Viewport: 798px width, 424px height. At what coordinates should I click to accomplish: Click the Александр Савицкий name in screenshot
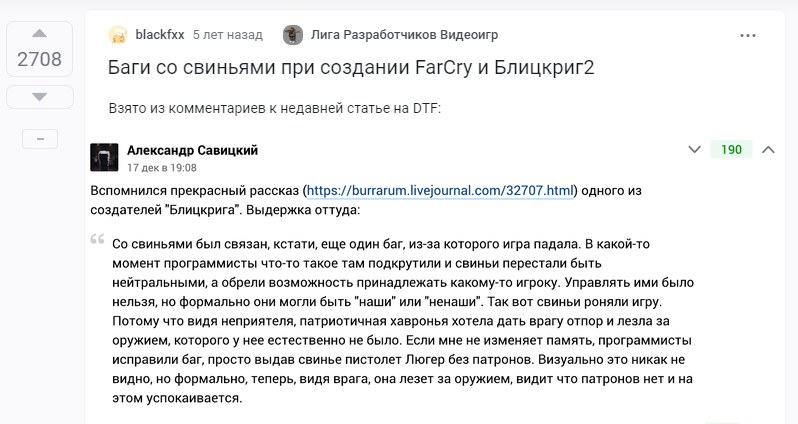point(192,150)
